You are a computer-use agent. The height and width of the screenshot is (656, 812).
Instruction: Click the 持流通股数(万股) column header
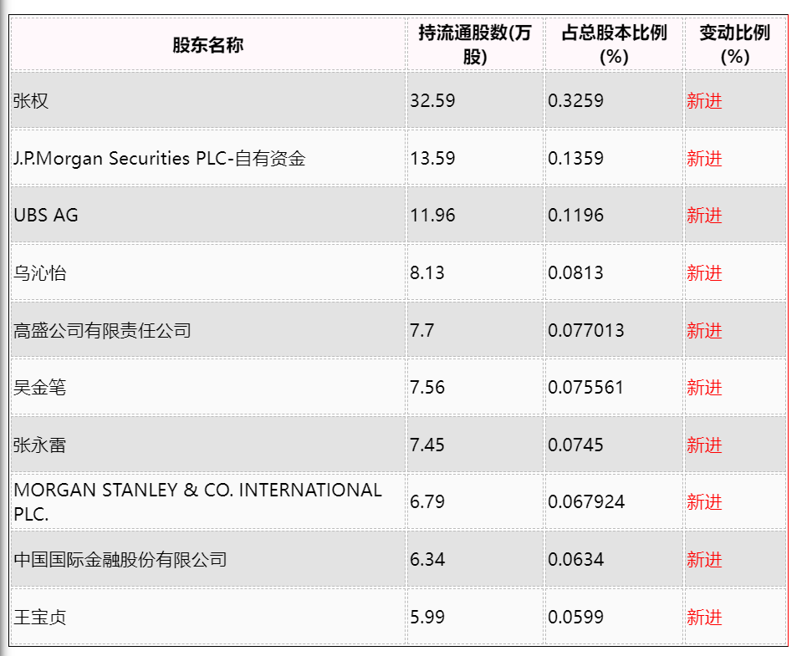(x=475, y=45)
